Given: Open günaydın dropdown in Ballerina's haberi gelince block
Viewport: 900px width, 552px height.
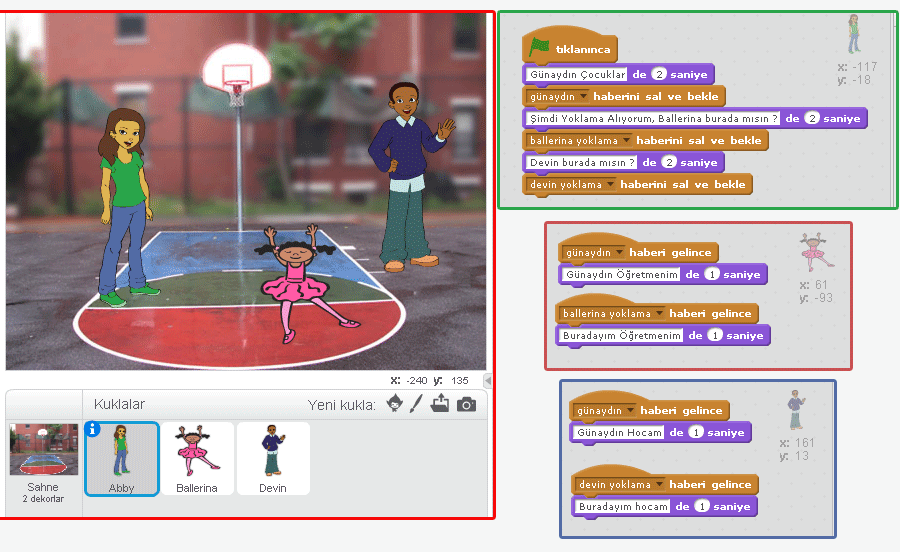Looking at the screenshot, I should 619,252.
